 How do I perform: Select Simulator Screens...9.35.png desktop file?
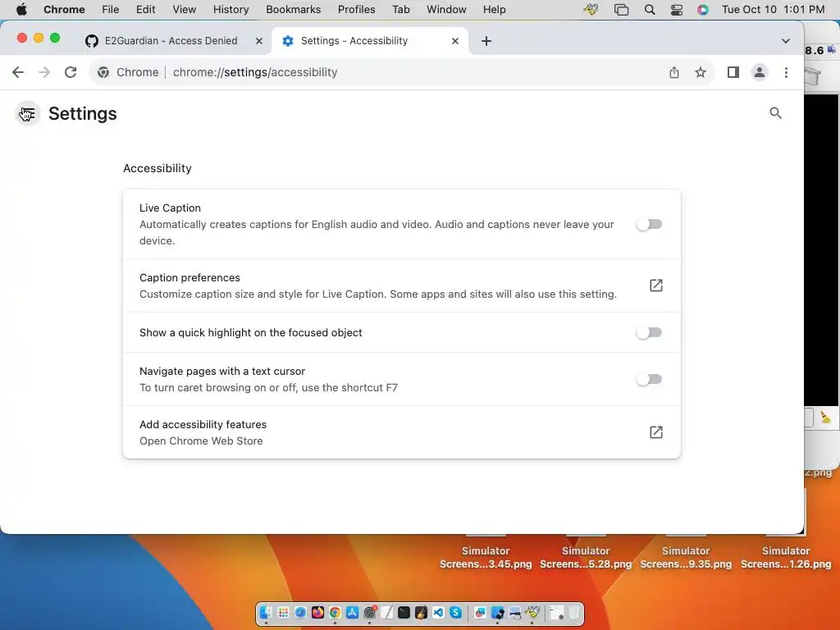coord(686,557)
